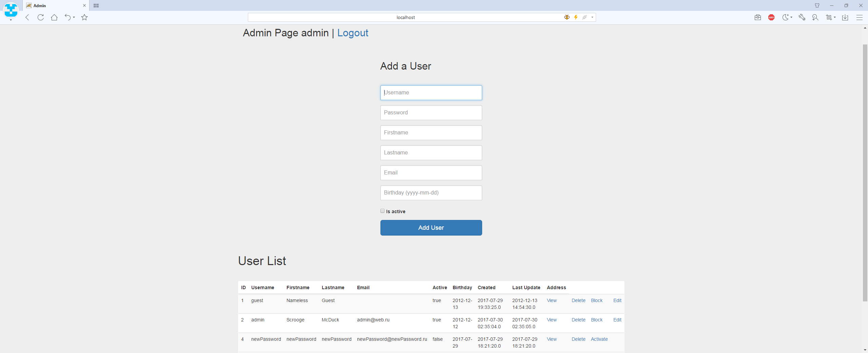Toggle night mode moon icon
This screenshot has width=868, height=353.
(x=785, y=17)
